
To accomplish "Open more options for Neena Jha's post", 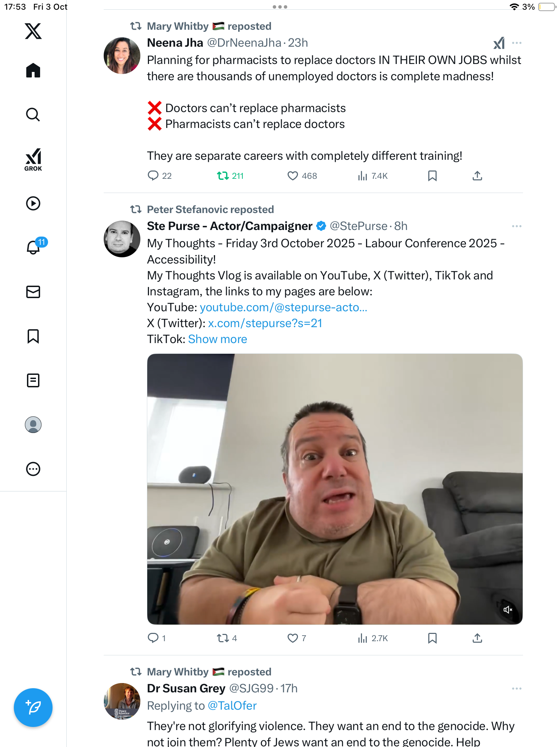I will tap(516, 43).
